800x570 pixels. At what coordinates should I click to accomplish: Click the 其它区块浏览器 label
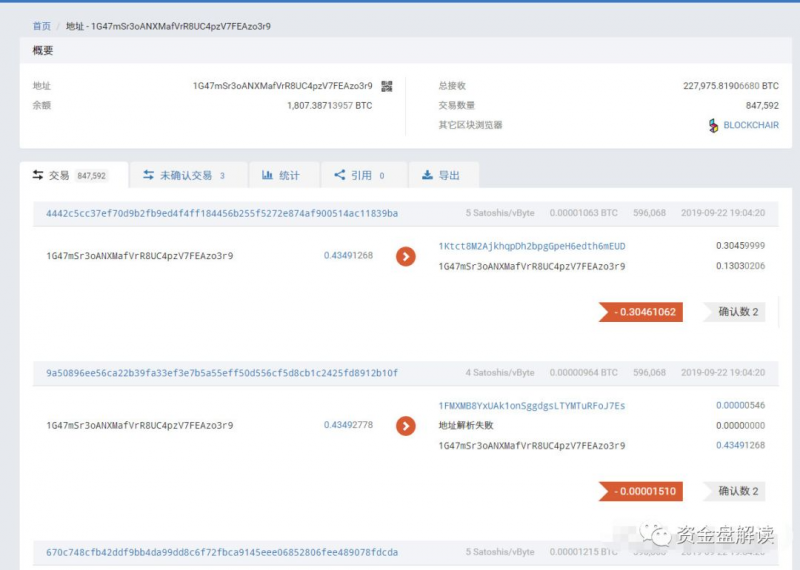pos(470,125)
